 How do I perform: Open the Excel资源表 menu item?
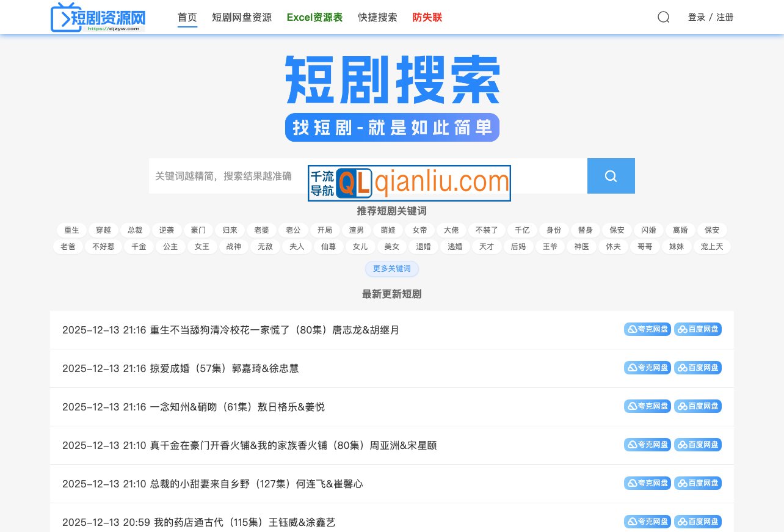[314, 17]
